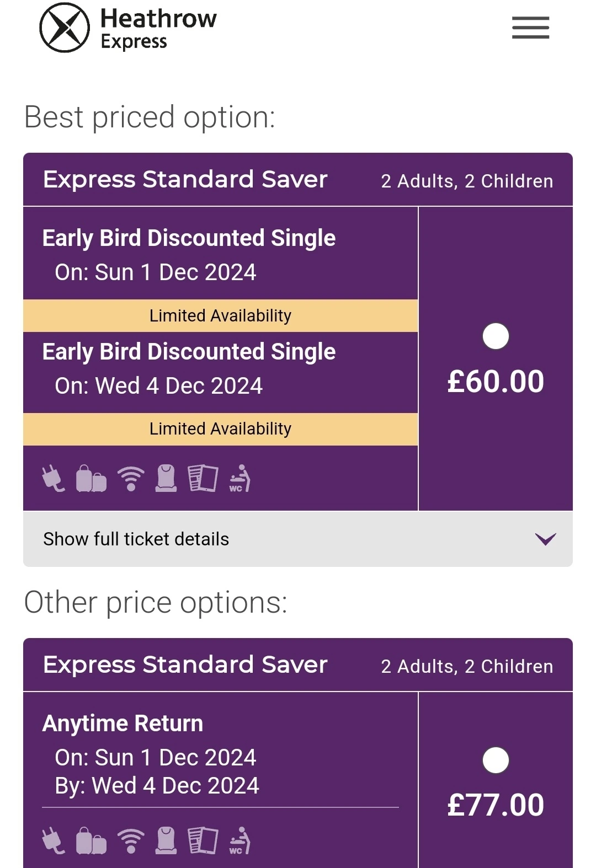
Task: Click power socket icon in best priced card
Action: click(x=54, y=478)
